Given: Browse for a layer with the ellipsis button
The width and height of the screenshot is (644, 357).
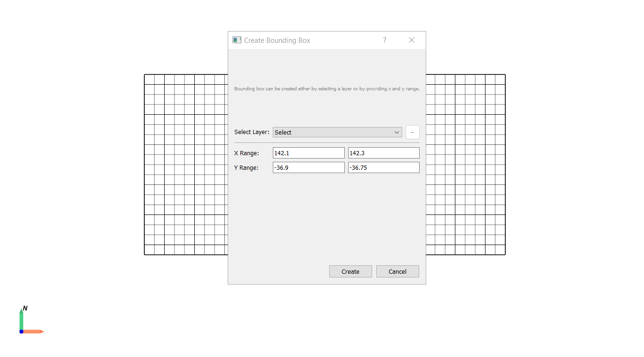Looking at the screenshot, I should pyautogui.click(x=412, y=132).
